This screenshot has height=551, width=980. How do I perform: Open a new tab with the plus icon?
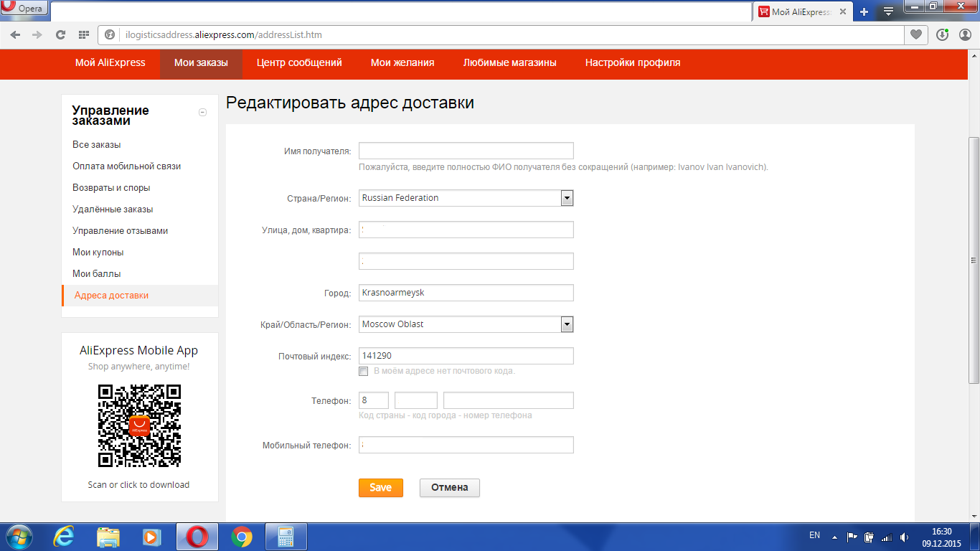(864, 12)
